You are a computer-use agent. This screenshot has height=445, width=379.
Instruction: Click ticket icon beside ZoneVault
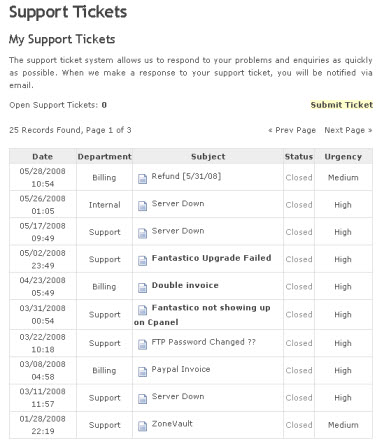(142, 426)
